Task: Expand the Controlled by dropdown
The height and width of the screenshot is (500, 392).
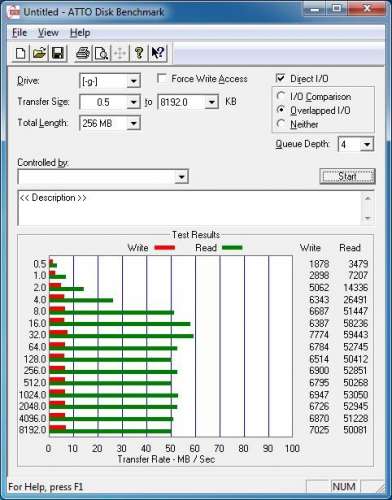Action: (181, 177)
